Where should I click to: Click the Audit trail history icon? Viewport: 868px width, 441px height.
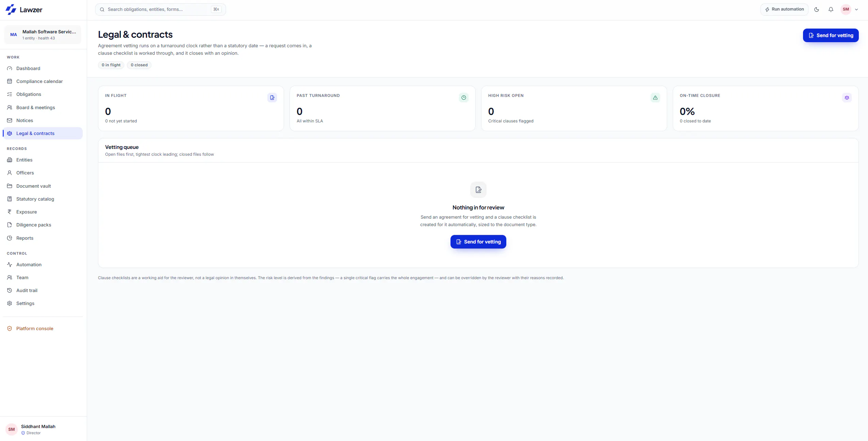10,290
